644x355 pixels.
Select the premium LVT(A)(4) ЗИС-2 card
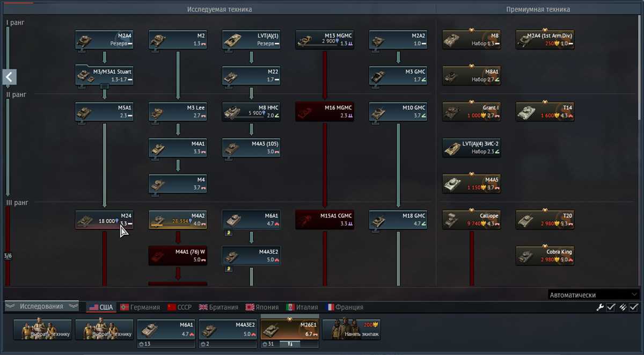pyautogui.click(x=472, y=148)
